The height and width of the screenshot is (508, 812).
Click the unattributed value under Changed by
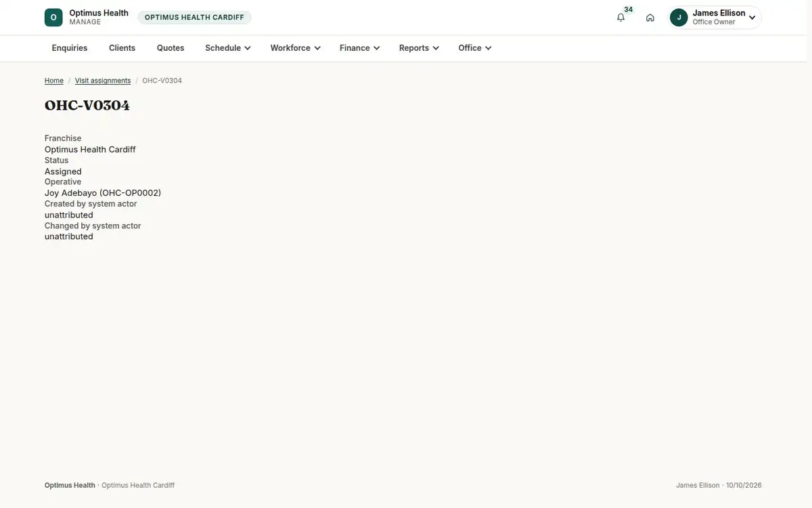(x=69, y=236)
